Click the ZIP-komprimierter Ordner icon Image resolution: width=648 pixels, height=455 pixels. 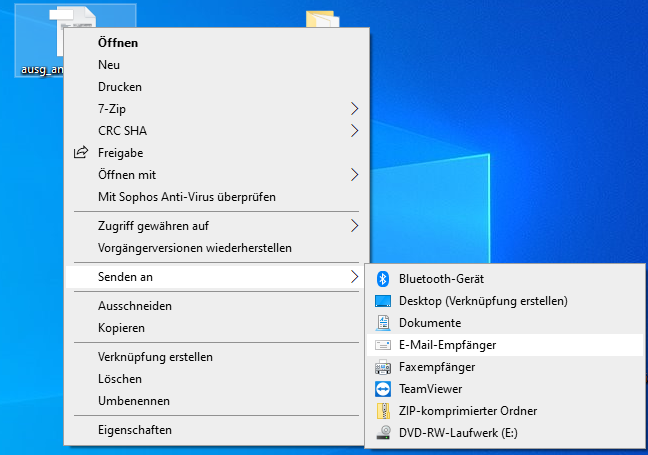pyautogui.click(x=382, y=411)
